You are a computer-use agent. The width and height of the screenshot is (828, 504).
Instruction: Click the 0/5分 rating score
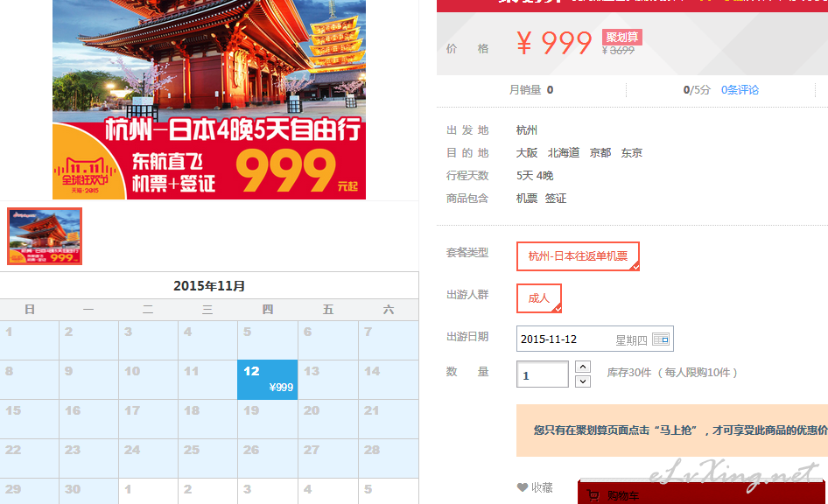pyautogui.click(x=697, y=90)
